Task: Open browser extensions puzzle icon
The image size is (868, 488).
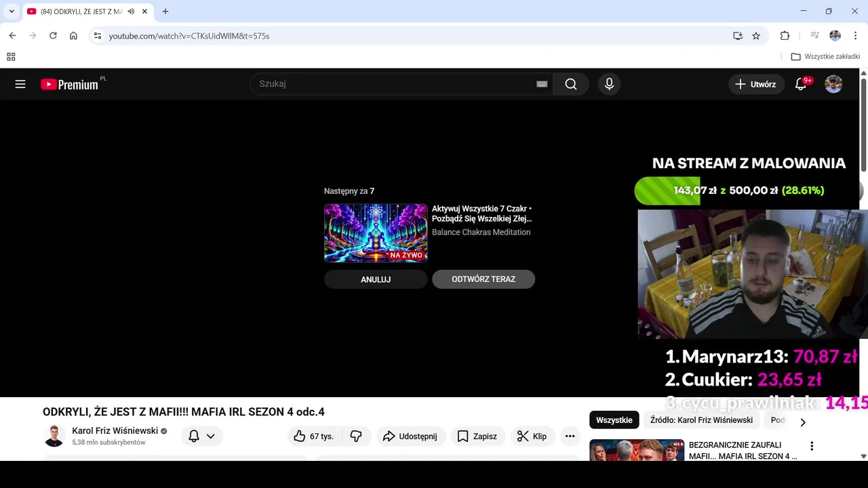Action: (785, 36)
